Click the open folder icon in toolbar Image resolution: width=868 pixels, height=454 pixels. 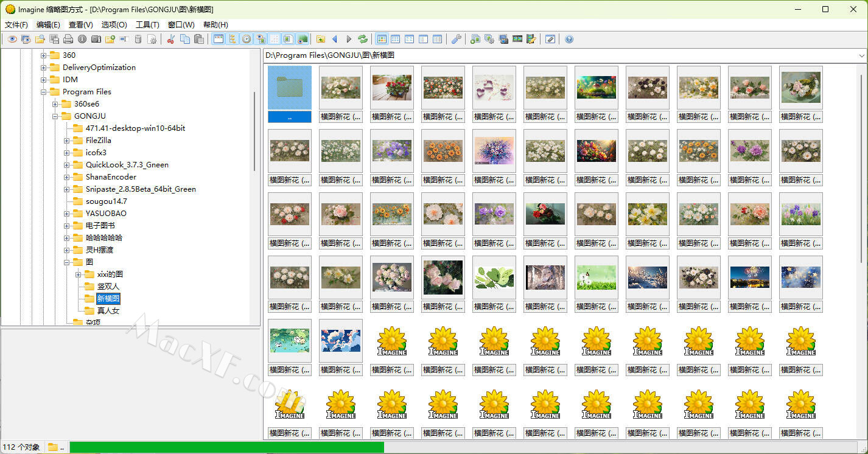40,39
